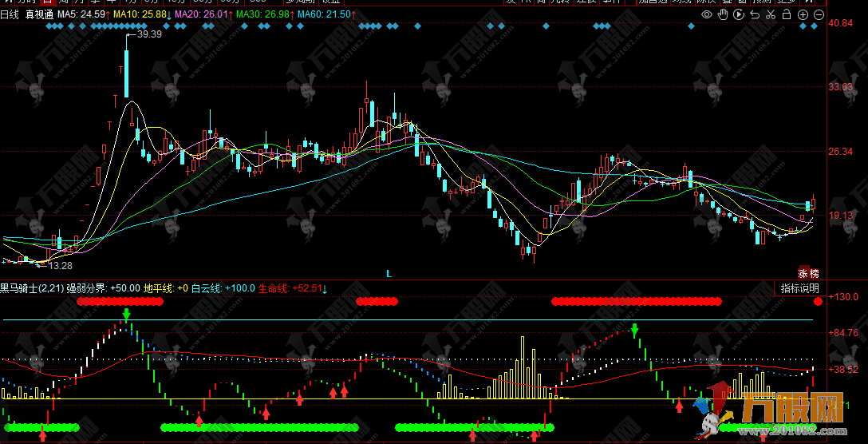Viewport: 868px width, 444px height.
Task: Select the MA60: 21.50 label
Action: (324, 14)
